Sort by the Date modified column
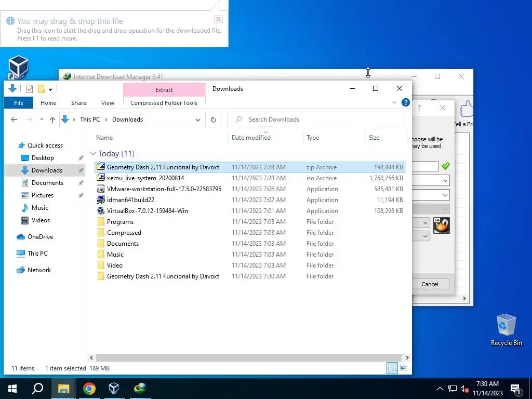532x399 pixels. click(x=266, y=137)
